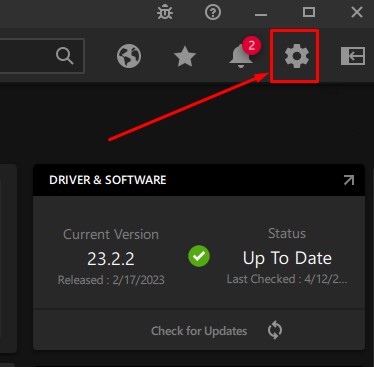Open the help question mark icon

(213, 13)
